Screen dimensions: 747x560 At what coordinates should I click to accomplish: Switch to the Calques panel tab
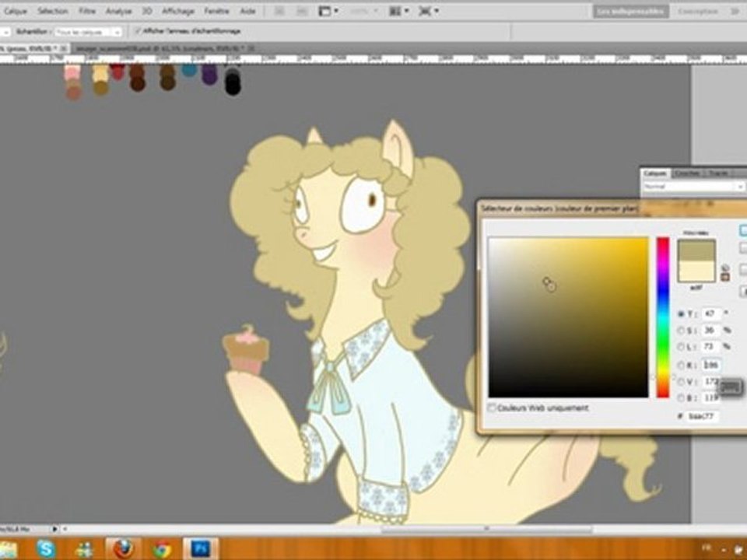[x=655, y=173]
